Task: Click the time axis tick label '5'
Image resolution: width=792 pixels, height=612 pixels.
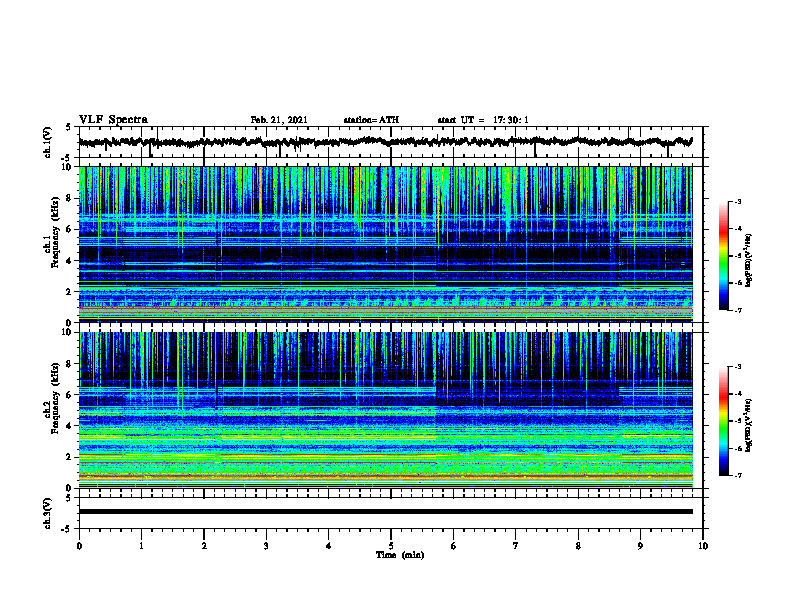Action: click(391, 546)
